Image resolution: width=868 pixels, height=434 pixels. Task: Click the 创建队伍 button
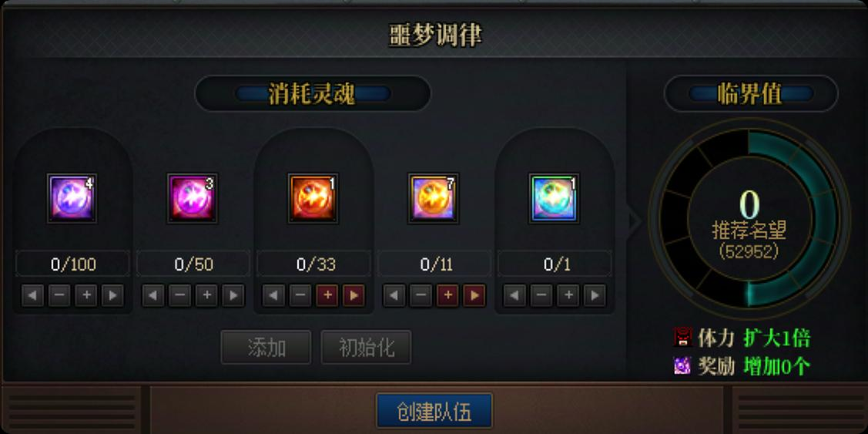click(x=434, y=411)
